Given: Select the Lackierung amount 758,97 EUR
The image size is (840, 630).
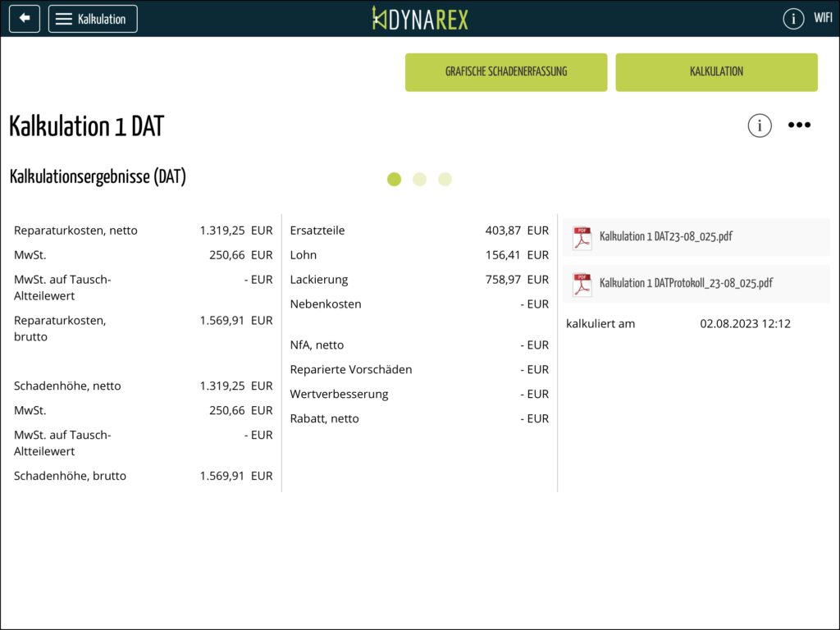Looking at the screenshot, I should [516, 280].
